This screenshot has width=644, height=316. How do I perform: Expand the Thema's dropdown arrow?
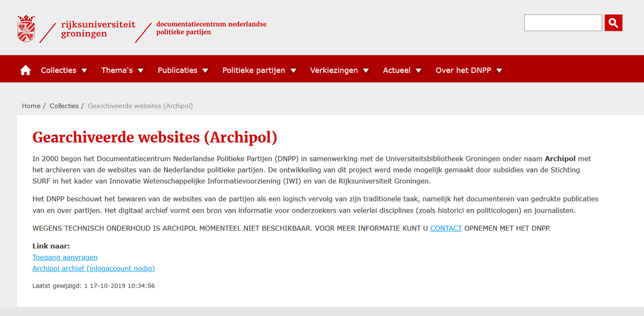[x=141, y=70]
